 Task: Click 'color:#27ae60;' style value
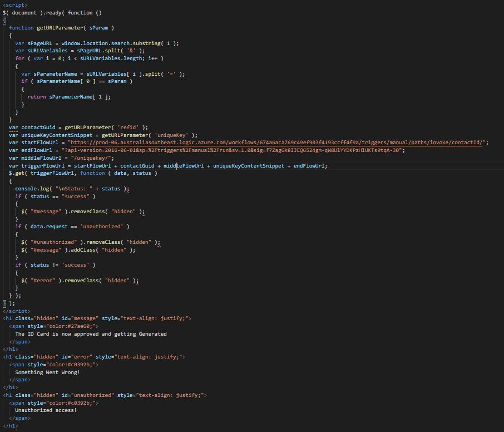(71, 326)
